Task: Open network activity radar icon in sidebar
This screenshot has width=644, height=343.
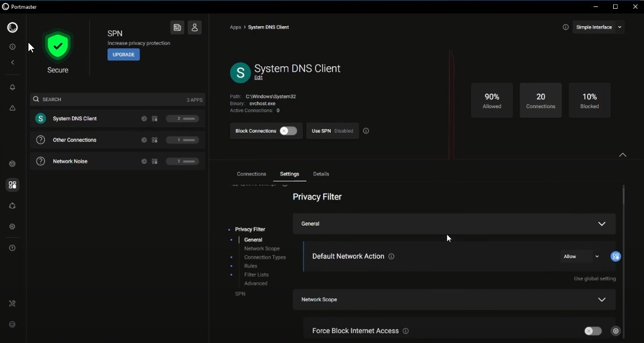Action: (12, 164)
